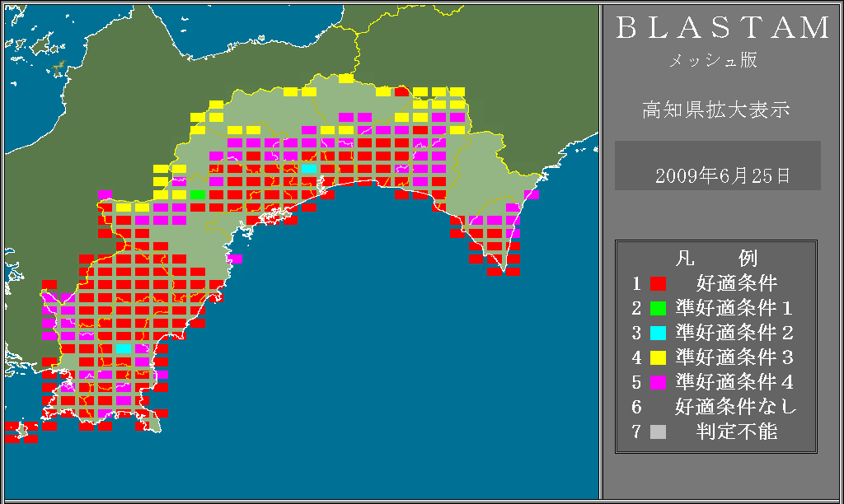844x504 pixels.
Task: Click the magenta mesh cell on the far east coast
Action: pos(532,194)
